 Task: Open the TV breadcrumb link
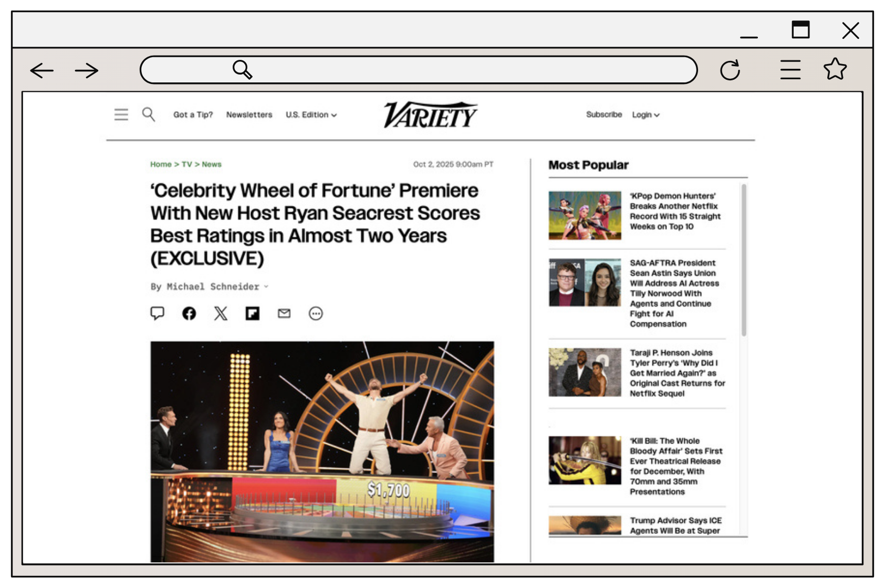(x=187, y=164)
